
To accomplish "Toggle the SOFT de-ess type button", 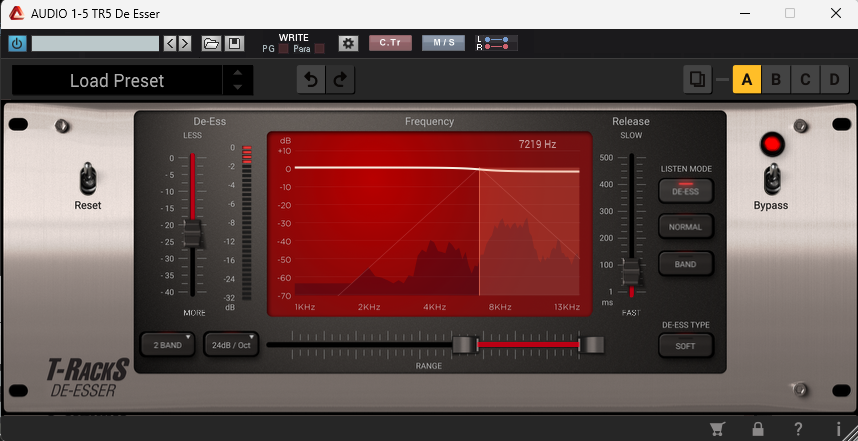I will point(686,346).
